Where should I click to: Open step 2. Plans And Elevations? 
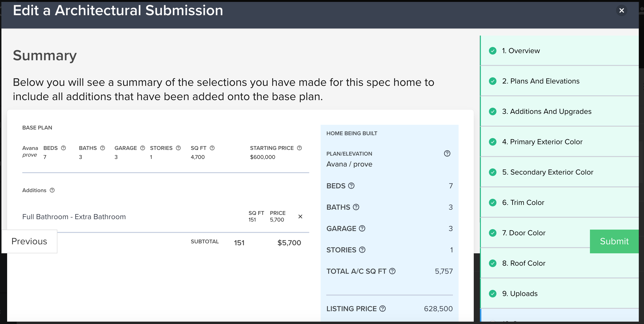[x=541, y=81]
